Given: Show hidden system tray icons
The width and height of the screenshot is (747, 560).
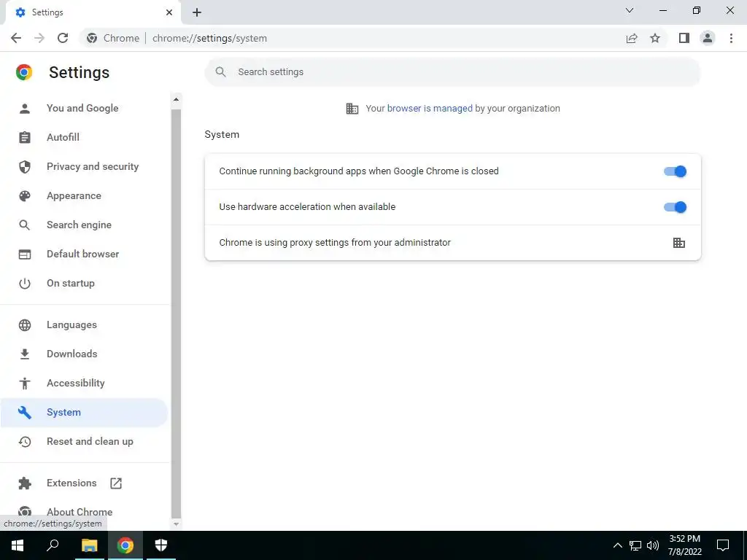Looking at the screenshot, I should 617,545.
